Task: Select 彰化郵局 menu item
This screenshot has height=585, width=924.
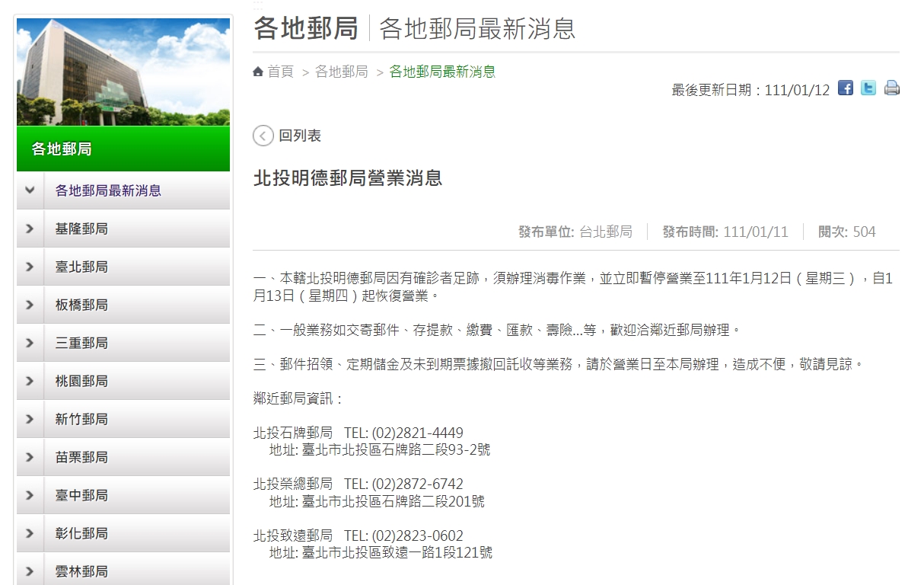Action: tap(81, 533)
